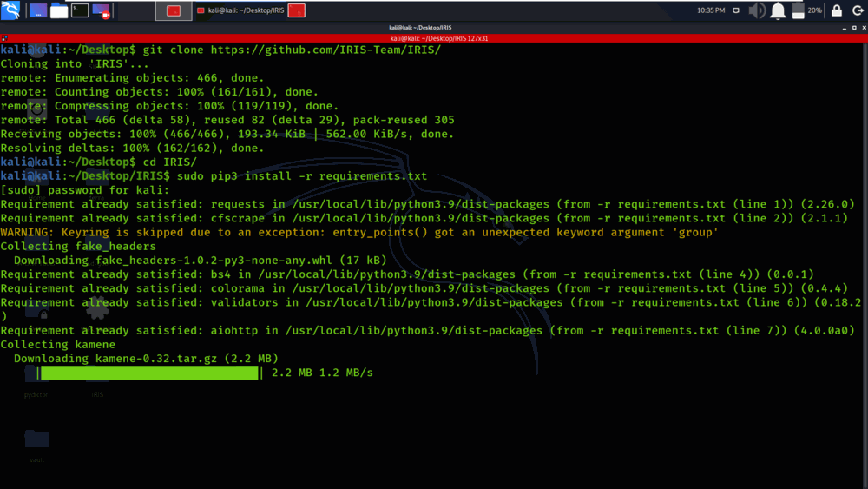Focus the kali@kali ~/Desktop/IRIS taskbar button
This screenshot has height=489, width=868.
240,10
